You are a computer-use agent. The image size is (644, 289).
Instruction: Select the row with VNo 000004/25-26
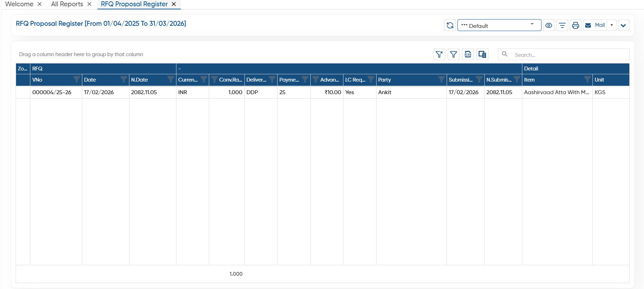(x=323, y=92)
